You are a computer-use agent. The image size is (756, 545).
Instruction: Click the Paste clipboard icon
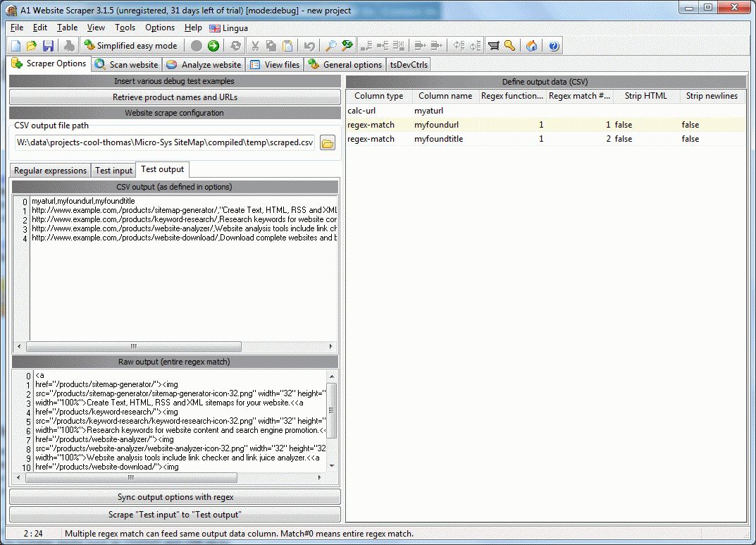287,46
